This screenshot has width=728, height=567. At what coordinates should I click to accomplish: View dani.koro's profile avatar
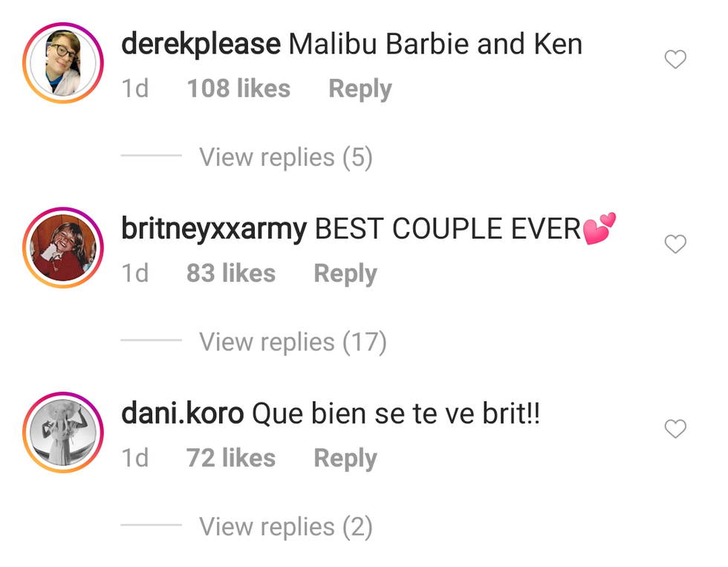click(x=63, y=432)
